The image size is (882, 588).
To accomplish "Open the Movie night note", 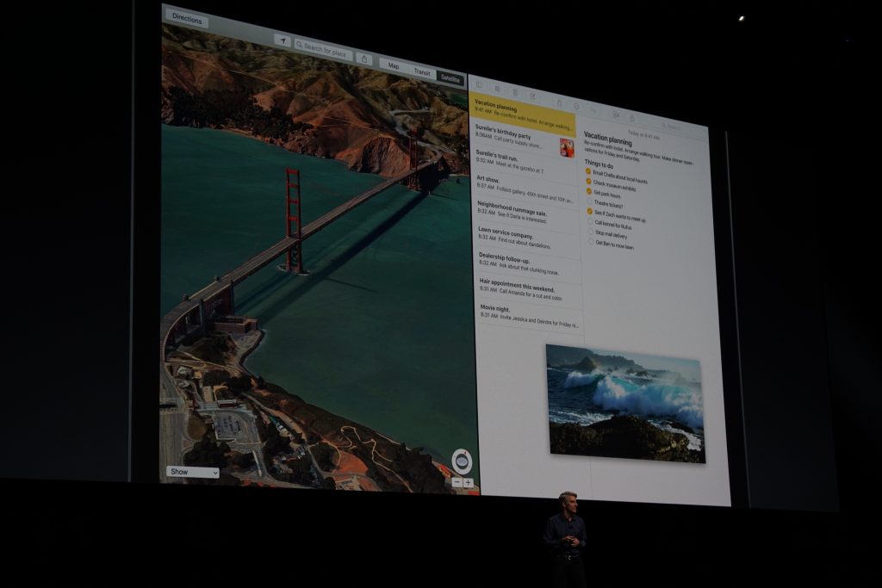I will click(531, 318).
